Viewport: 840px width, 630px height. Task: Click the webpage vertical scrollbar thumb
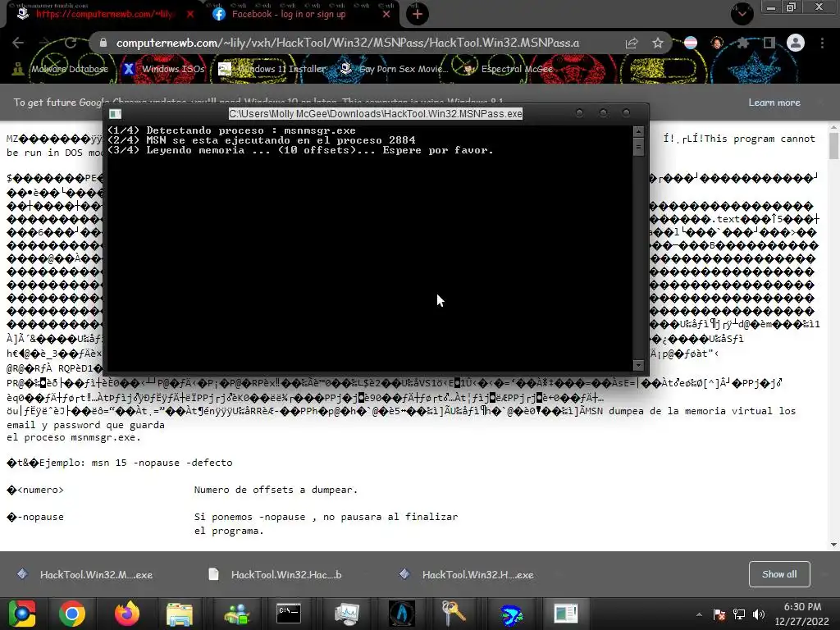coord(833,145)
